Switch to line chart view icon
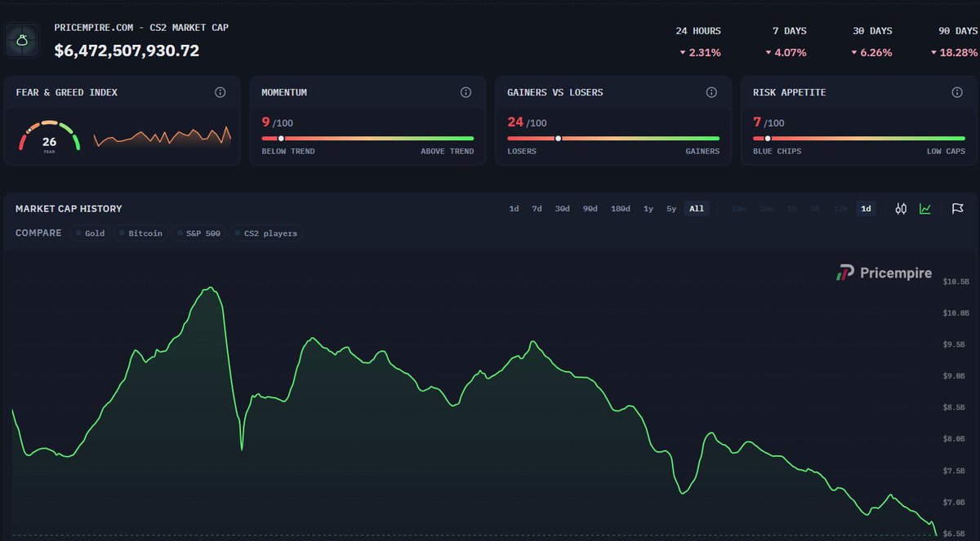This screenshot has width=980, height=541. pos(925,209)
